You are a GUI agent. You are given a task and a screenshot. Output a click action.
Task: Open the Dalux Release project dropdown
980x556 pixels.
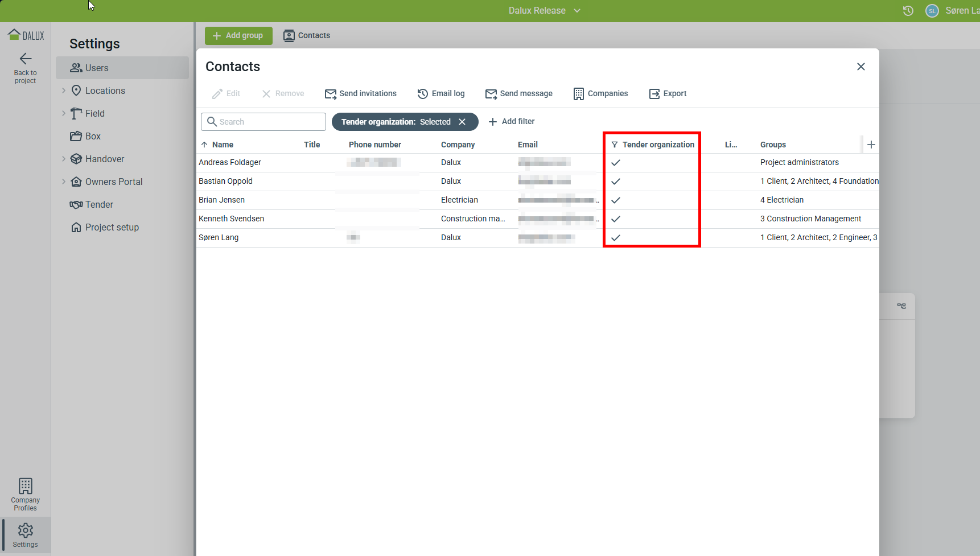(x=544, y=11)
